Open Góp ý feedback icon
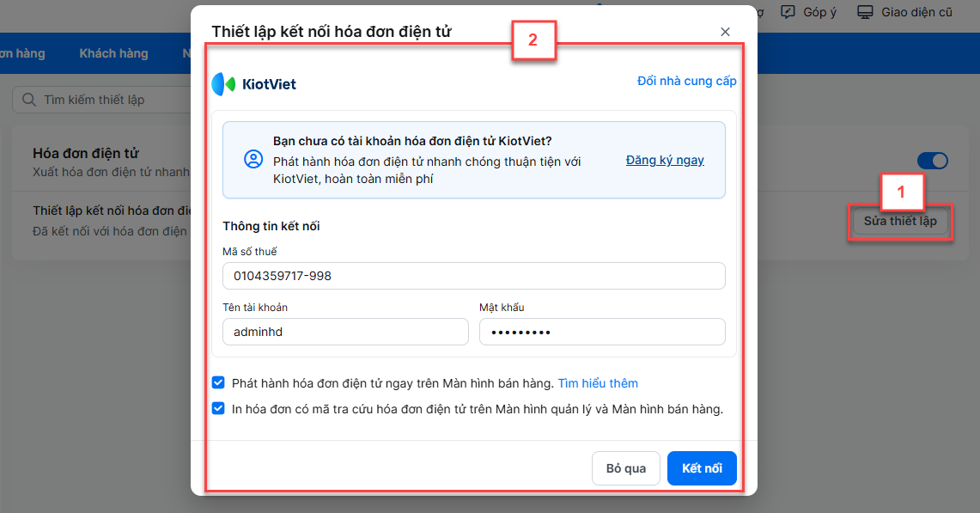This screenshot has height=513, width=980. [788, 12]
